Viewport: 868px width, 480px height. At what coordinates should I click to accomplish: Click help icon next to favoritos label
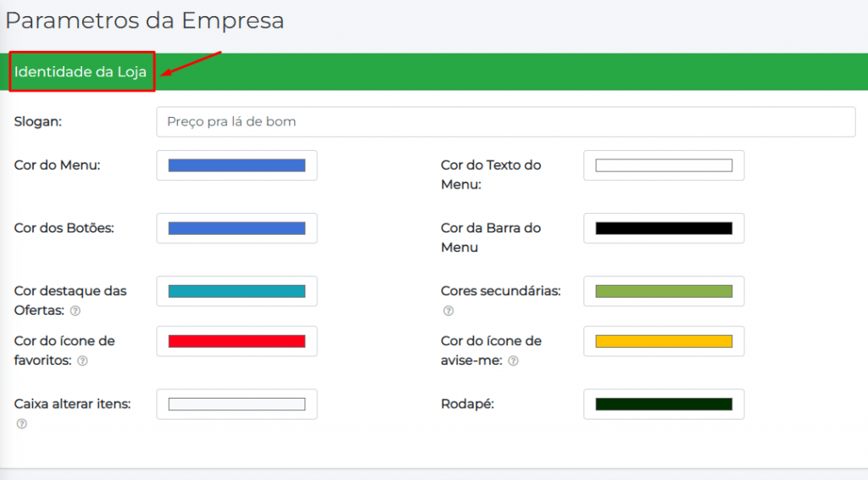coord(82,361)
